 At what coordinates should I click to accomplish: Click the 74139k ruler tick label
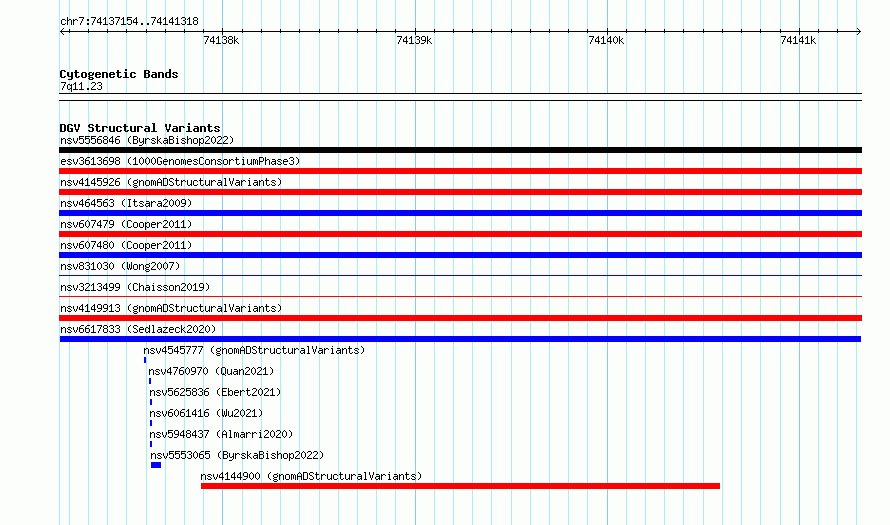coord(414,40)
